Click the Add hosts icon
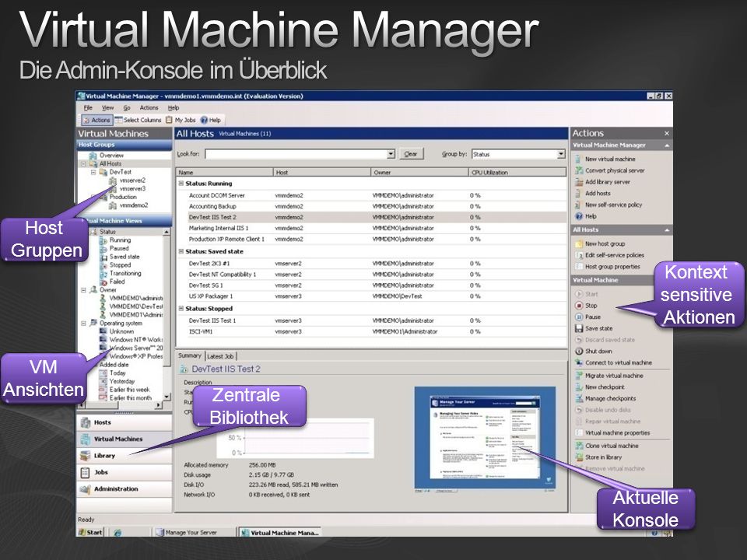 pos(579,194)
